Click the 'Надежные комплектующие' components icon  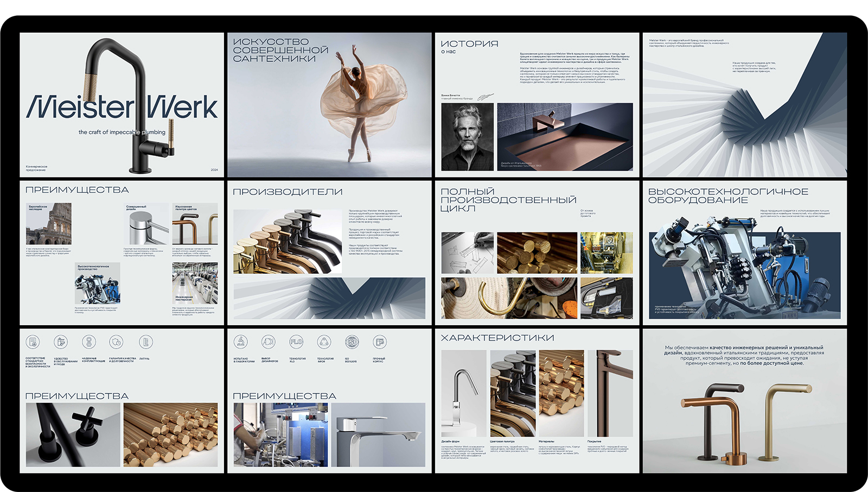(x=89, y=342)
